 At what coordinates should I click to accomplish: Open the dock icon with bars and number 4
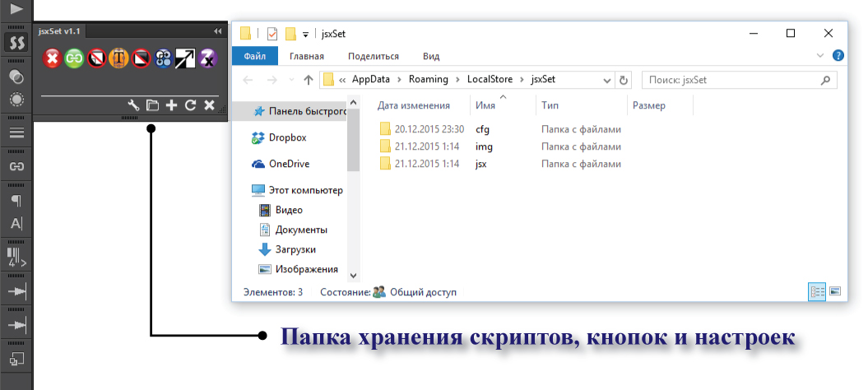point(17,257)
